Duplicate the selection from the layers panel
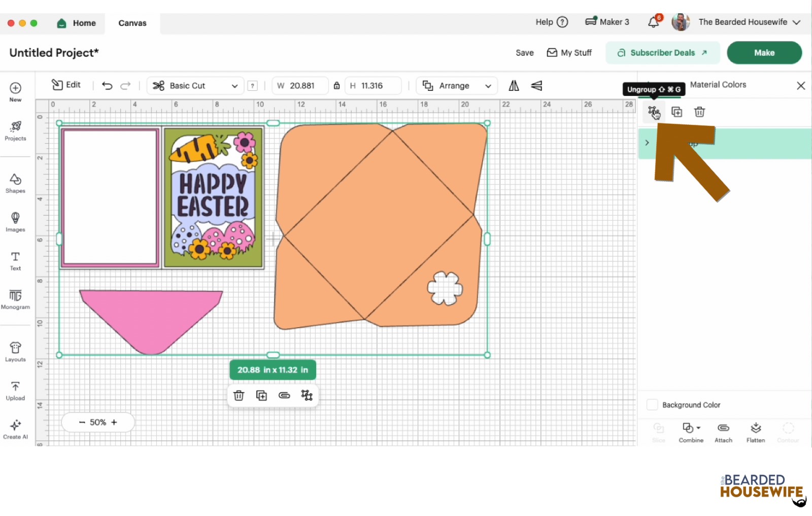 click(676, 112)
